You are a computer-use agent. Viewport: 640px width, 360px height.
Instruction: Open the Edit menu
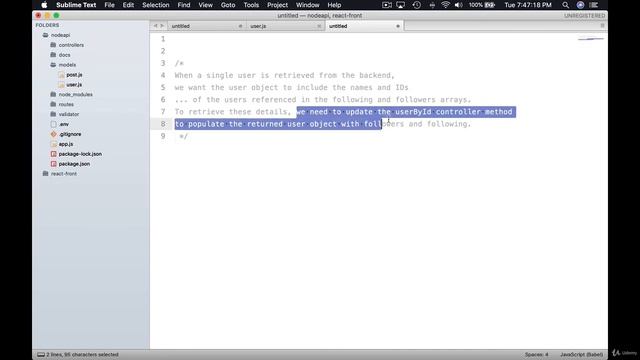click(128, 5)
